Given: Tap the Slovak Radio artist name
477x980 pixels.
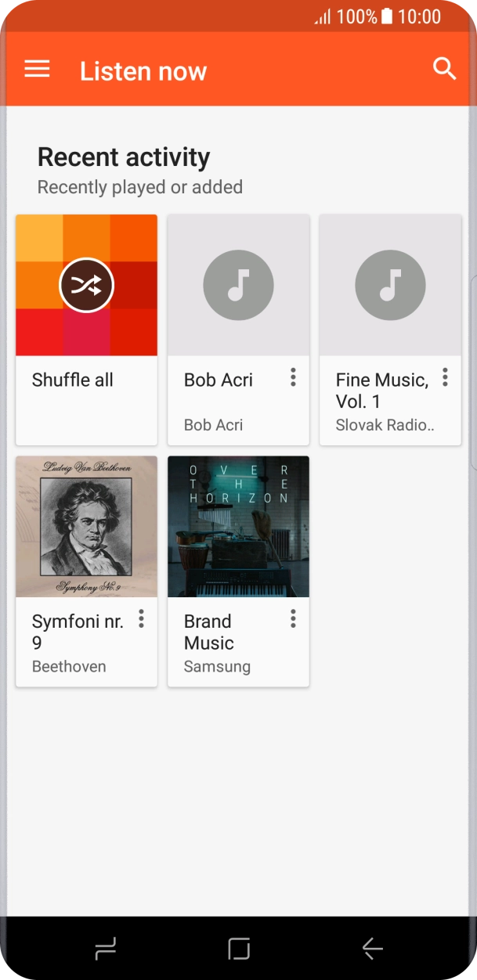Looking at the screenshot, I should coord(385,425).
